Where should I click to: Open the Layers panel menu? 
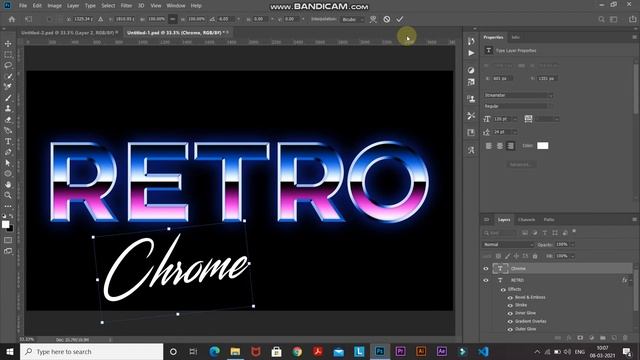(634, 220)
